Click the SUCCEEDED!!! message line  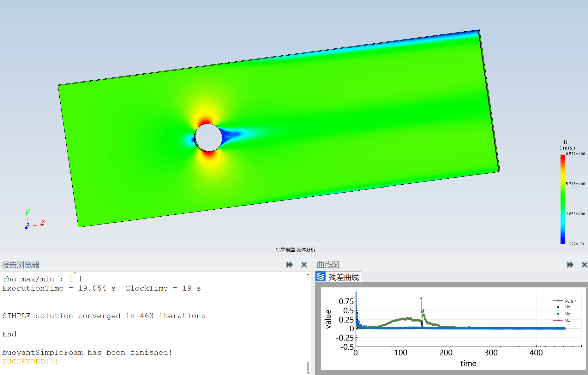[30, 361]
